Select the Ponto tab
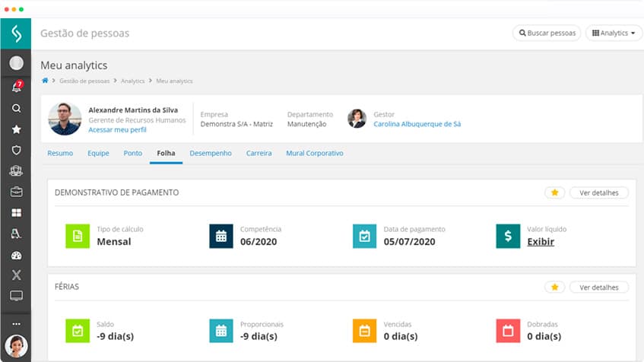This screenshot has height=362, width=644. [132, 153]
